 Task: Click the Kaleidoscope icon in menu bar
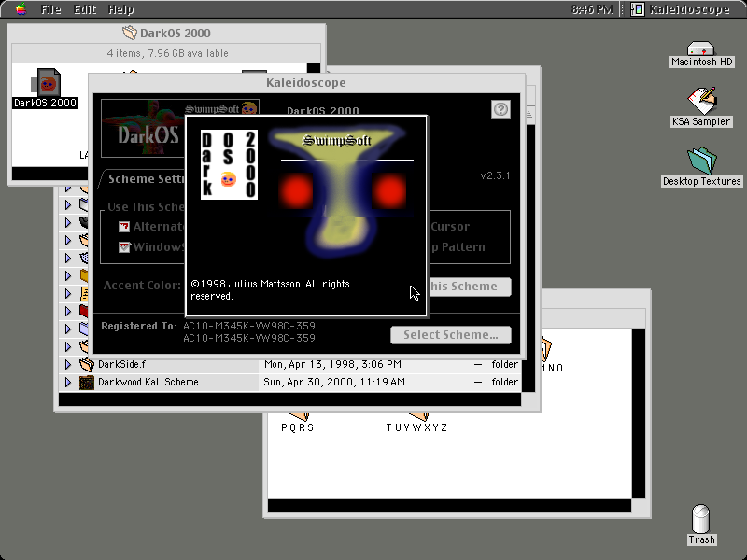point(638,9)
